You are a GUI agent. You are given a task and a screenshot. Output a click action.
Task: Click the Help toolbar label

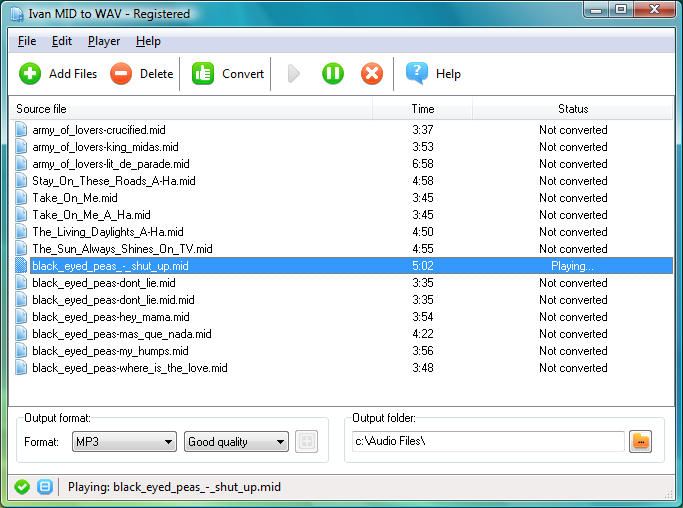(448, 74)
